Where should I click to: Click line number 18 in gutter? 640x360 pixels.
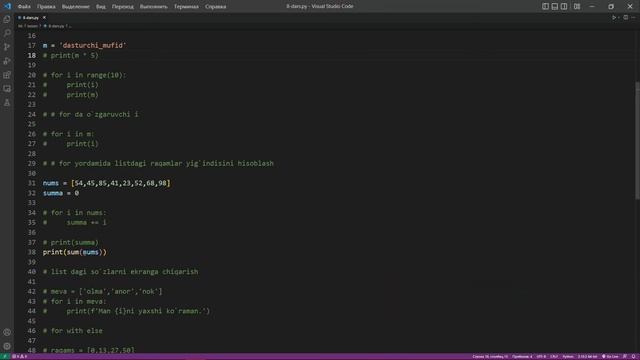(31, 56)
